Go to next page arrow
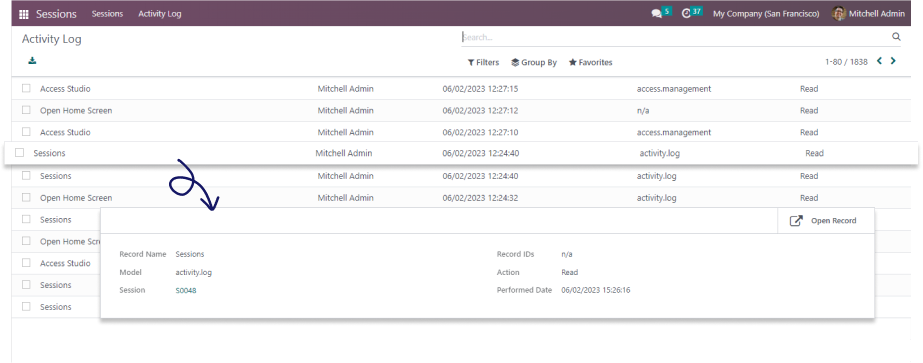This screenshot has height=363, width=923. tap(893, 61)
